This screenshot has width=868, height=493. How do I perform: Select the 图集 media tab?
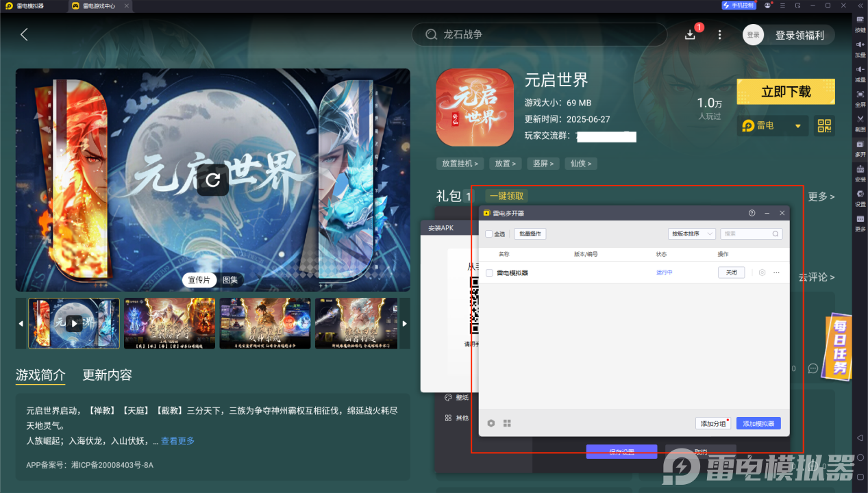230,280
